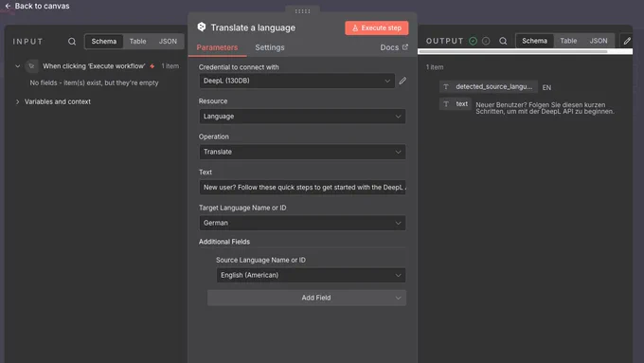The height and width of the screenshot is (363, 644).
Task: Select the Table view in the INPUT panel
Action: [137, 41]
